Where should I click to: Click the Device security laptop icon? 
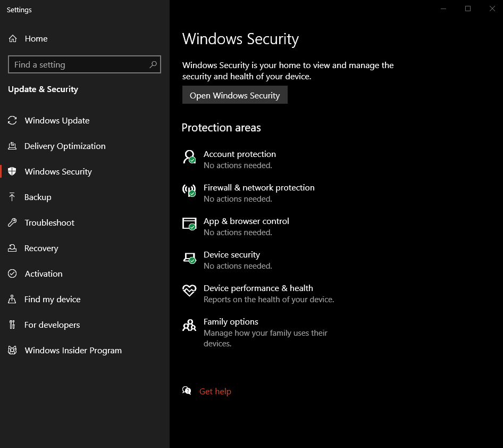[x=189, y=258]
